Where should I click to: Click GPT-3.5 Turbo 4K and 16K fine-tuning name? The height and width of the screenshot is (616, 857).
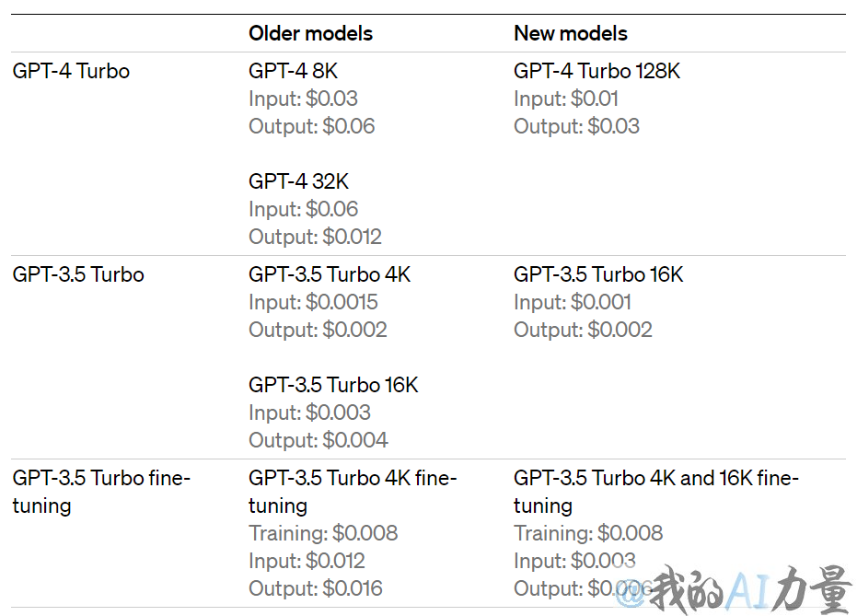pos(655,492)
